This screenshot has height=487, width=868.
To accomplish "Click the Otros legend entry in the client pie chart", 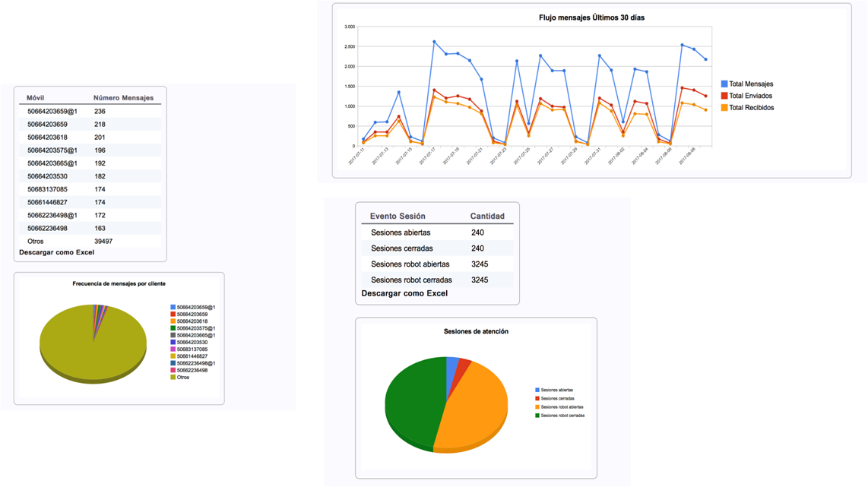I will coord(182,377).
